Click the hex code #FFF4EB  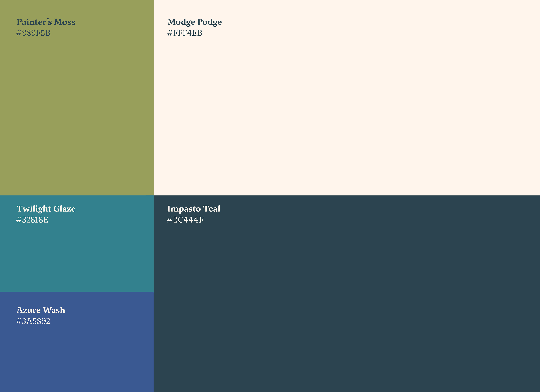(x=185, y=33)
